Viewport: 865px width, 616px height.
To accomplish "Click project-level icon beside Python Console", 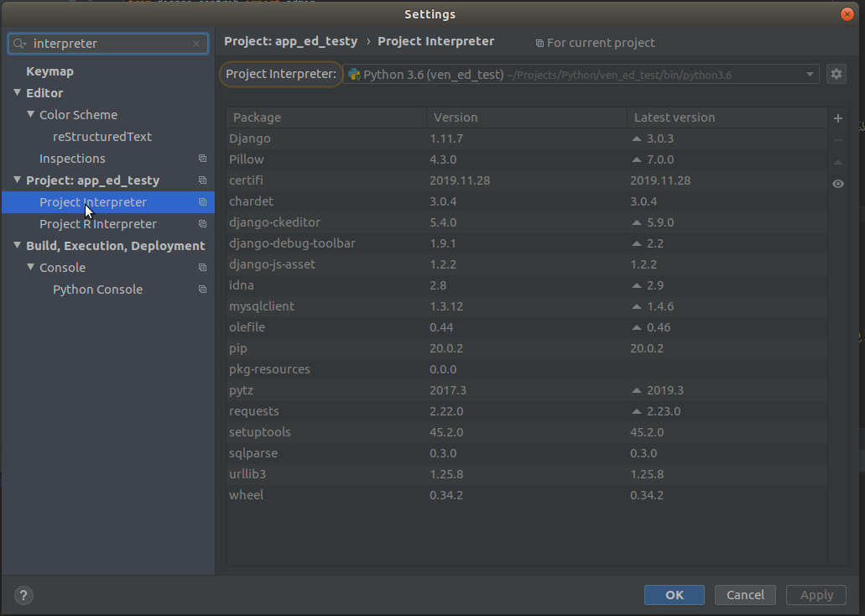I will coord(202,290).
